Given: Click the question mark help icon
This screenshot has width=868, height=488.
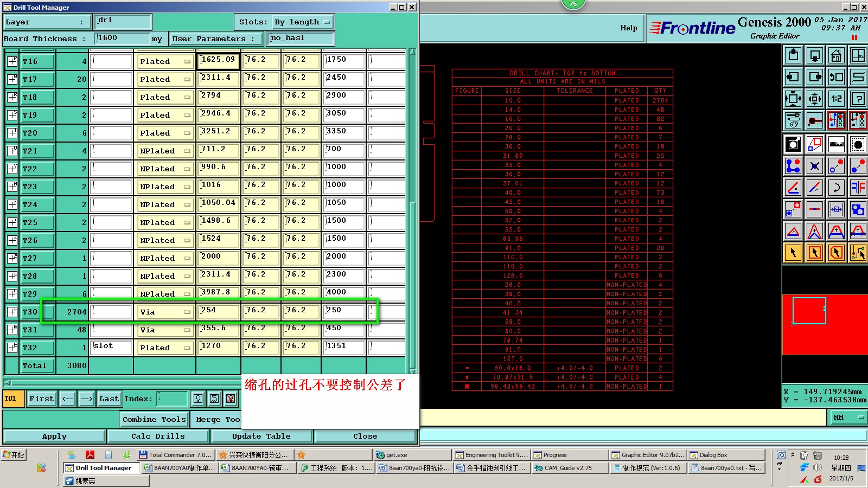Looking at the screenshot, I should (858, 99).
